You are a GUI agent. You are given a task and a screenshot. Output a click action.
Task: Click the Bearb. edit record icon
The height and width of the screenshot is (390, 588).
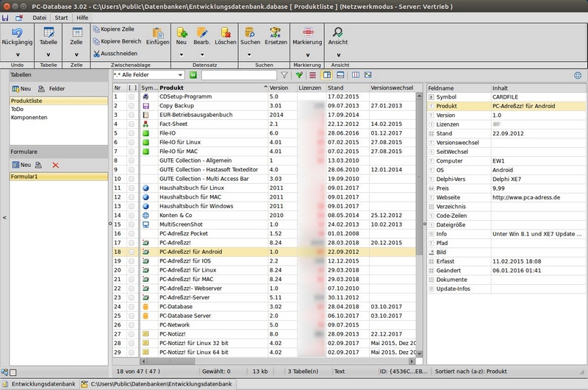click(x=201, y=32)
